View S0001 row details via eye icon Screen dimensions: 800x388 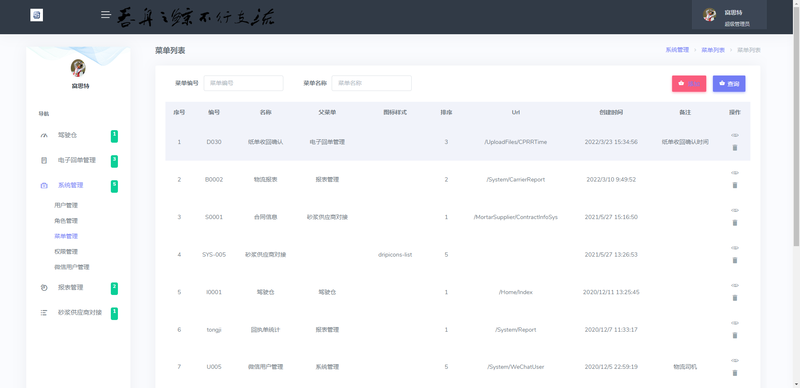click(735, 210)
